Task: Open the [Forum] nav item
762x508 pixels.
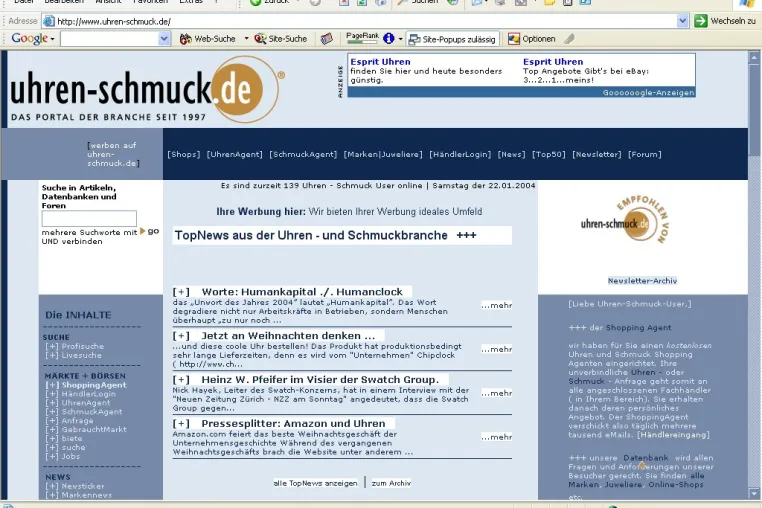Action: tap(645, 155)
